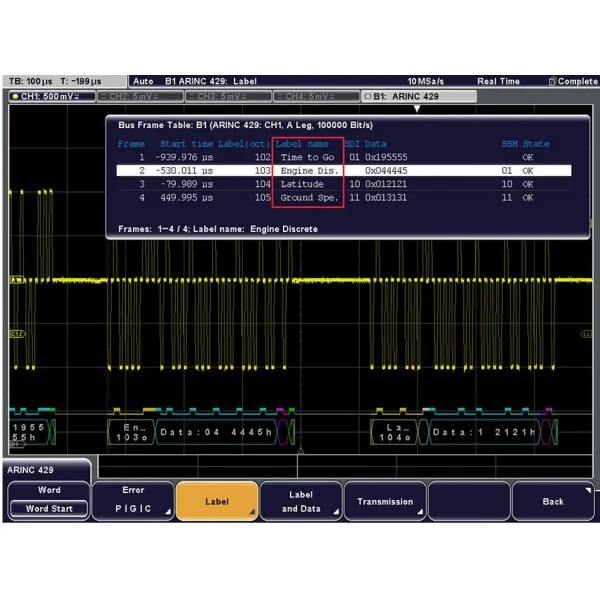Select the CH1 500 mV channel tab

coord(51,96)
